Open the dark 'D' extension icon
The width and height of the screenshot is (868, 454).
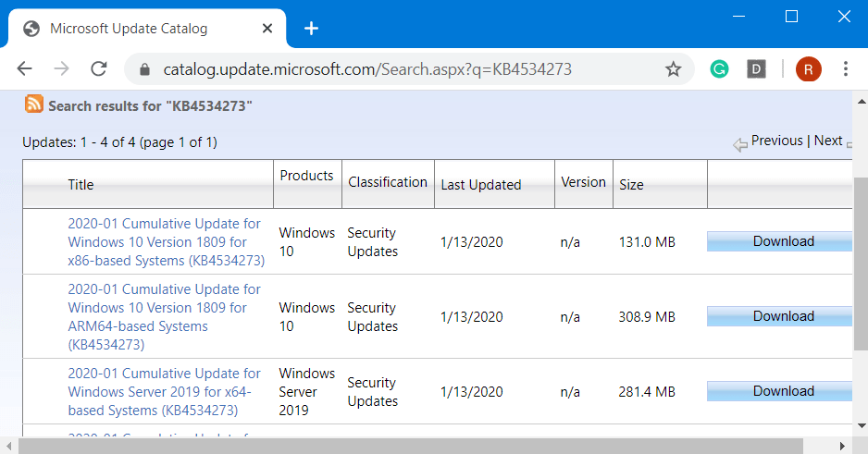(x=756, y=69)
